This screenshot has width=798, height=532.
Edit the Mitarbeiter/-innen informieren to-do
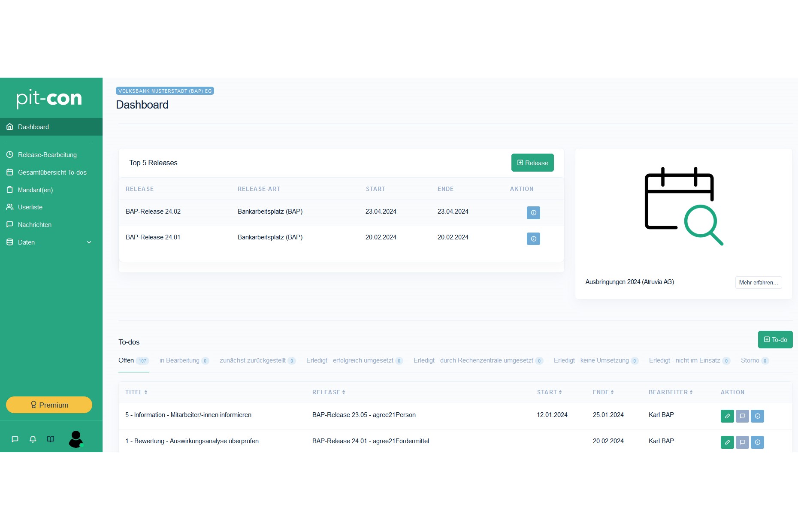727,416
